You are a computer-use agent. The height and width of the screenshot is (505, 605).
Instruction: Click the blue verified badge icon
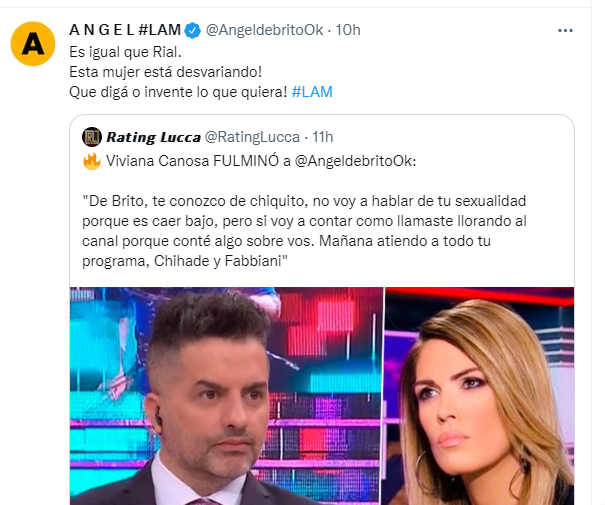pos(193,30)
